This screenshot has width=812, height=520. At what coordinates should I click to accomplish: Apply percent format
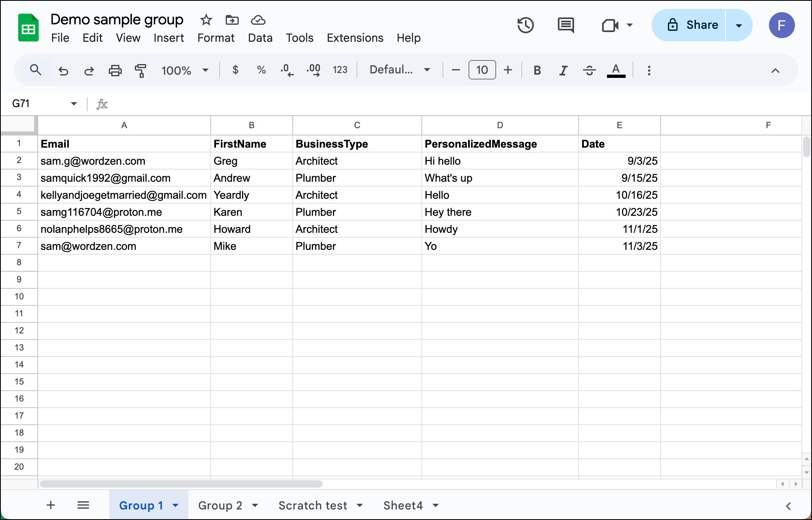tap(261, 70)
